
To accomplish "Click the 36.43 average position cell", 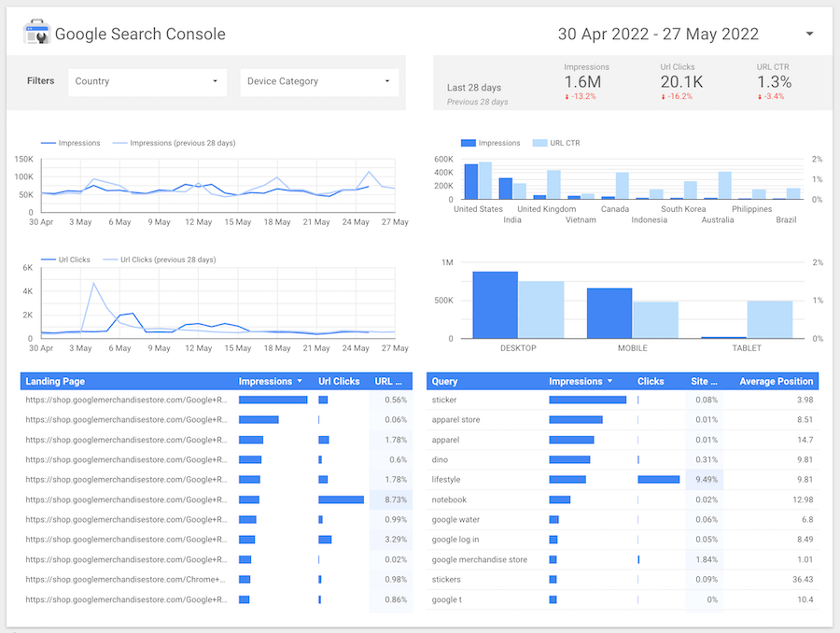I will [803, 580].
